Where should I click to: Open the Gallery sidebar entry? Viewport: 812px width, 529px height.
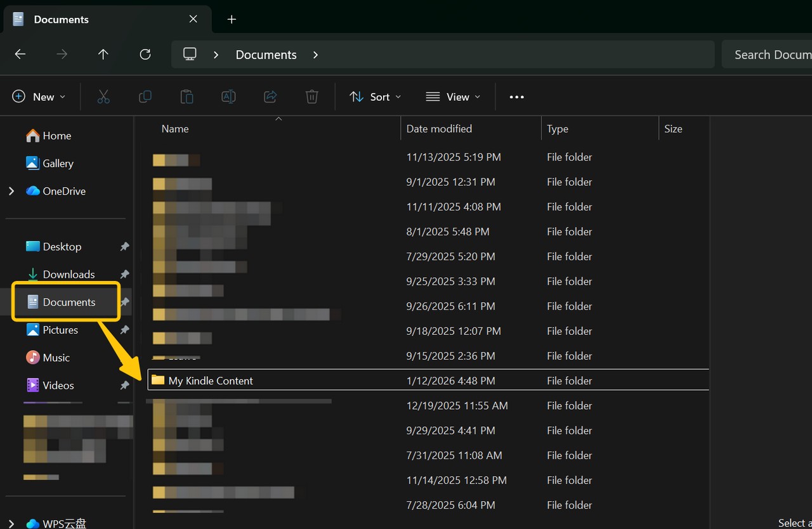pyautogui.click(x=57, y=163)
